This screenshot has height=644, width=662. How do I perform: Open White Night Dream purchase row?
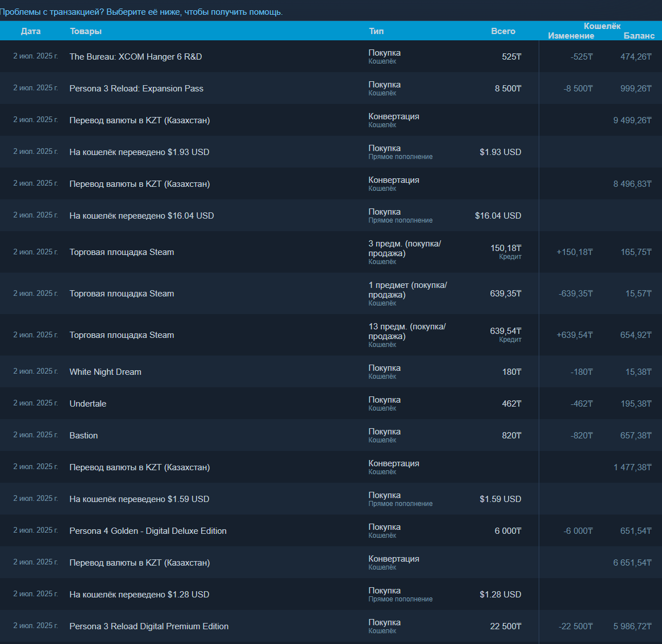click(331, 372)
